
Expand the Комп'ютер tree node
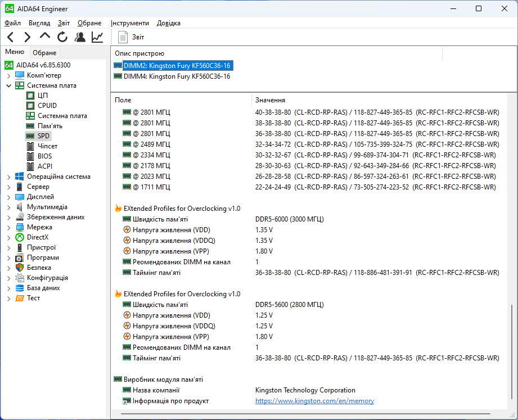coord(8,75)
